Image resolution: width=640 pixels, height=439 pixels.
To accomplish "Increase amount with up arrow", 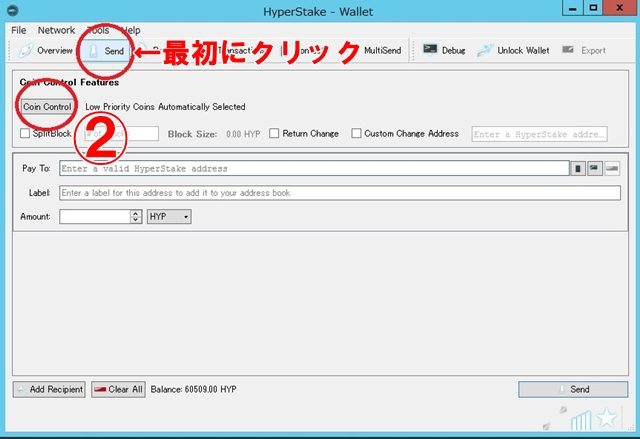I will 136,213.
